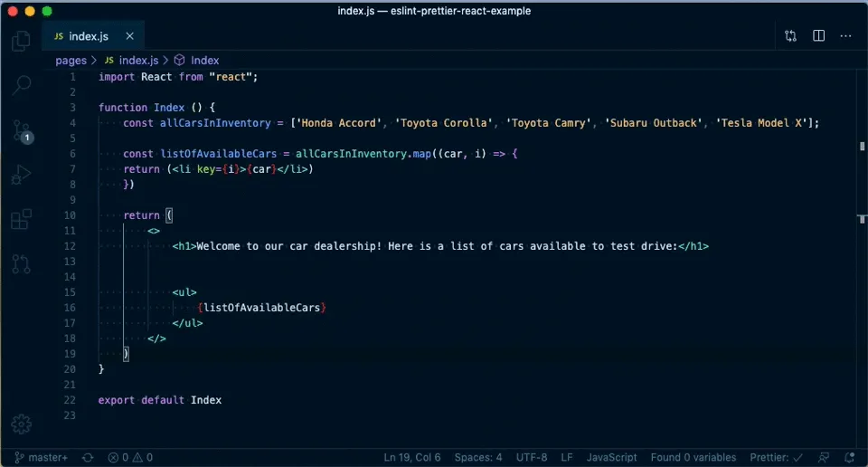The height and width of the screenshot is (467, 868).
Task: Click the pages folder breadcrumb
Action: click(x=71, y=61)
